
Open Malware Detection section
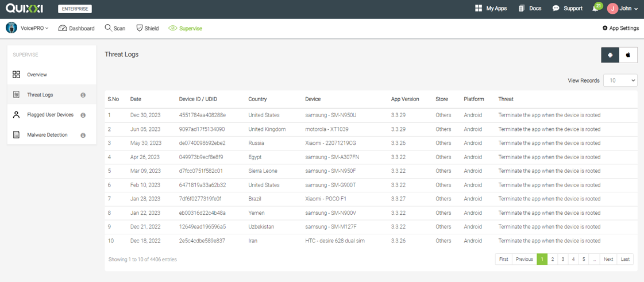[x=52, y=134]
